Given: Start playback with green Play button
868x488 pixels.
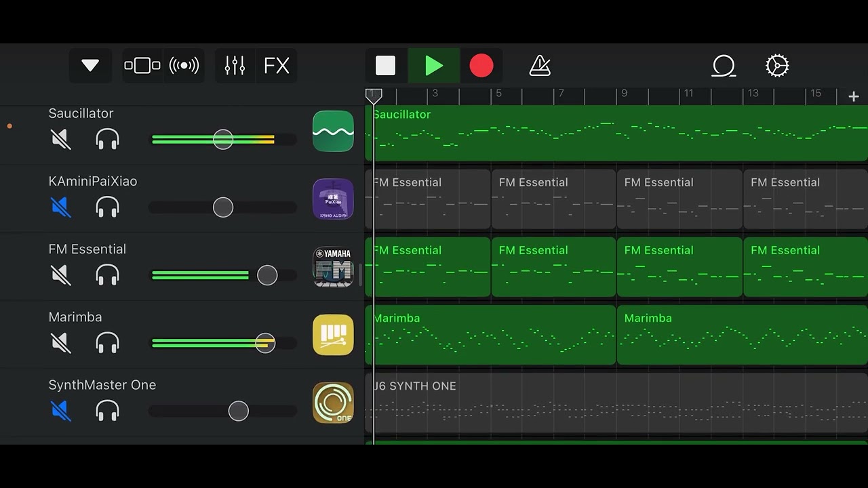Looking at the screenshot, I should tap(434, 66).
